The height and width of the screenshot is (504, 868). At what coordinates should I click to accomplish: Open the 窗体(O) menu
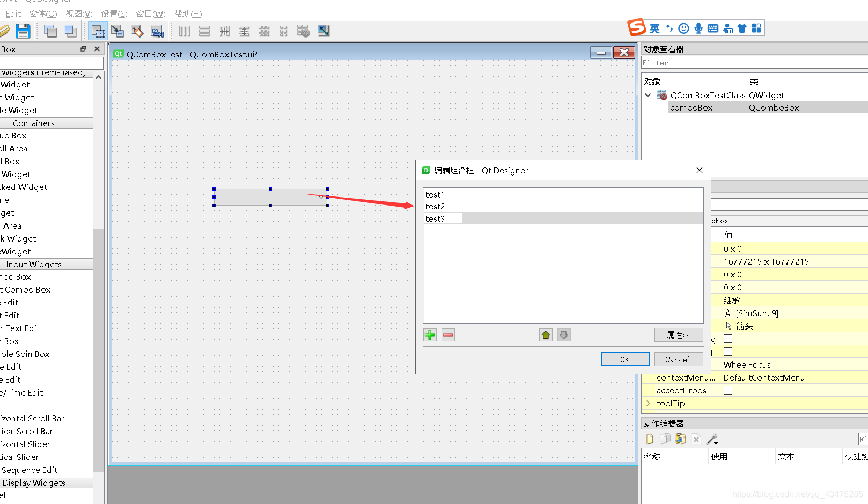pos(43,13)
